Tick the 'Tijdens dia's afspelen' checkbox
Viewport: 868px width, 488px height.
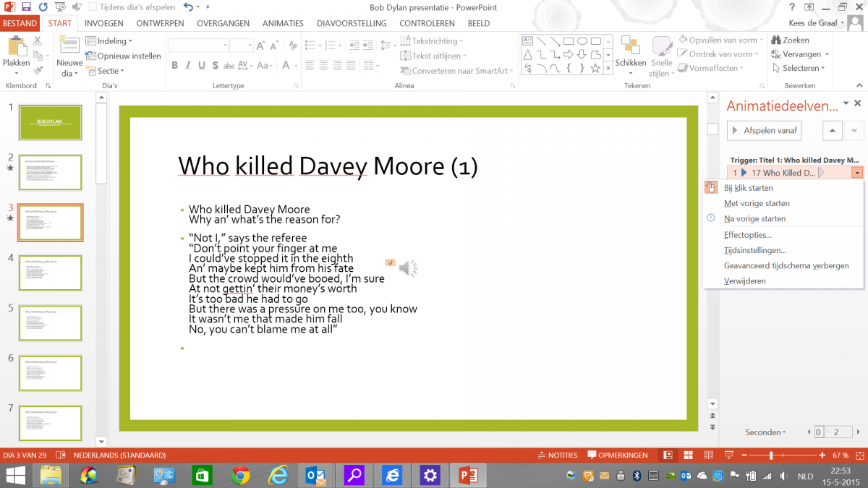coord(93,7)
